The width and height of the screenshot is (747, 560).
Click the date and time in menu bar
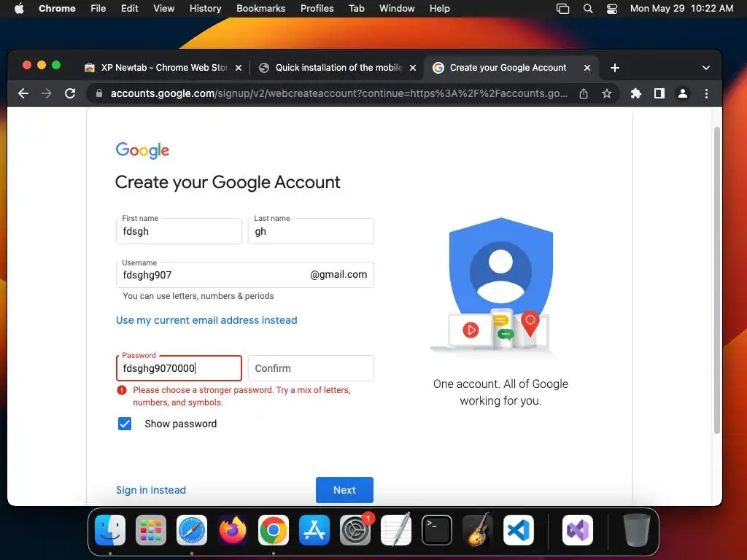click(682, 9)
